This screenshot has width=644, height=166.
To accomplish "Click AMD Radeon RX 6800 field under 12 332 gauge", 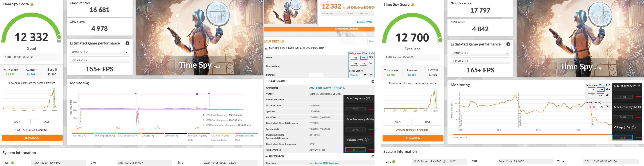I will [x=31, y=57].
